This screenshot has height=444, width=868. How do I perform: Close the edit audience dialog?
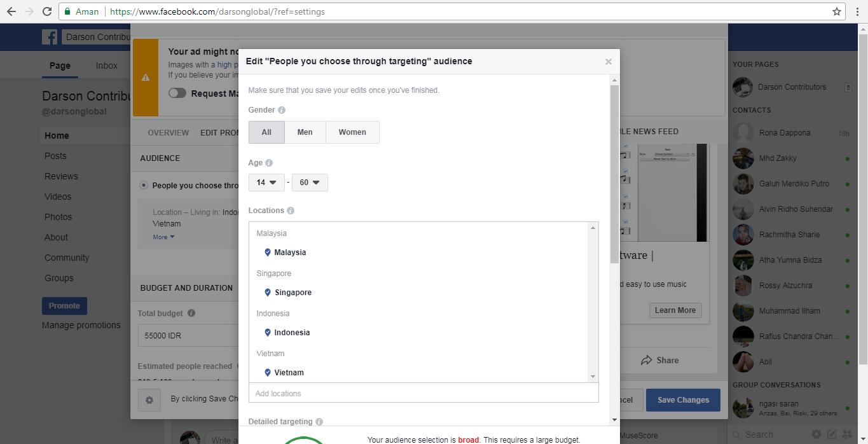tap(609, 62)
